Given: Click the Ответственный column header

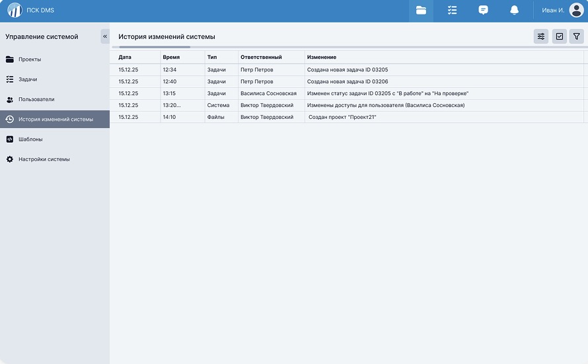Looking at the screenshot, I should point(261,57).
